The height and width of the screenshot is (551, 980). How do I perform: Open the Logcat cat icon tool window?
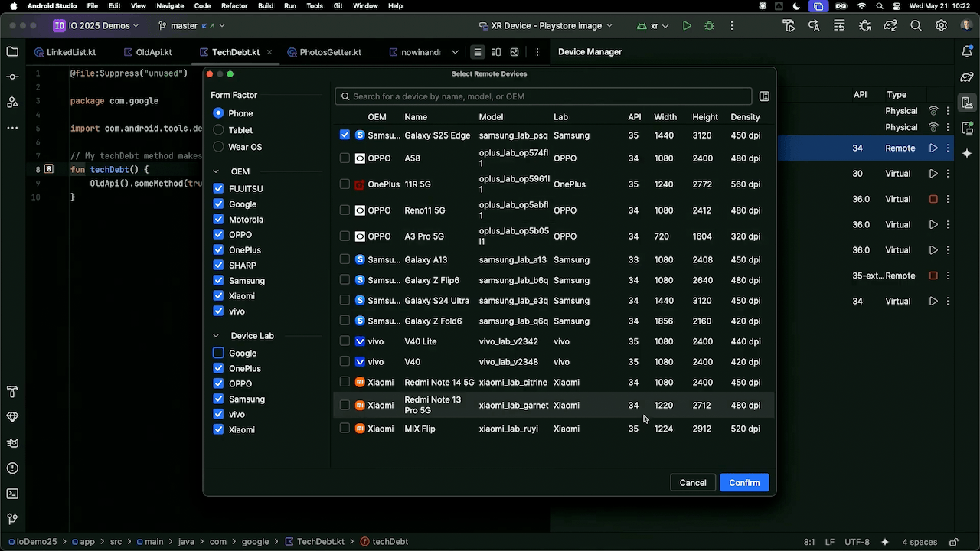tap(12, 443)
